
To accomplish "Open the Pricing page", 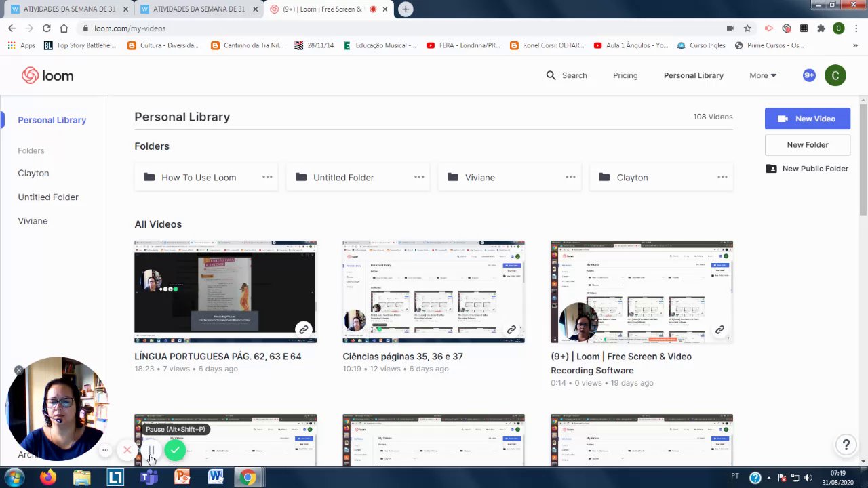I will pos(625,75).
